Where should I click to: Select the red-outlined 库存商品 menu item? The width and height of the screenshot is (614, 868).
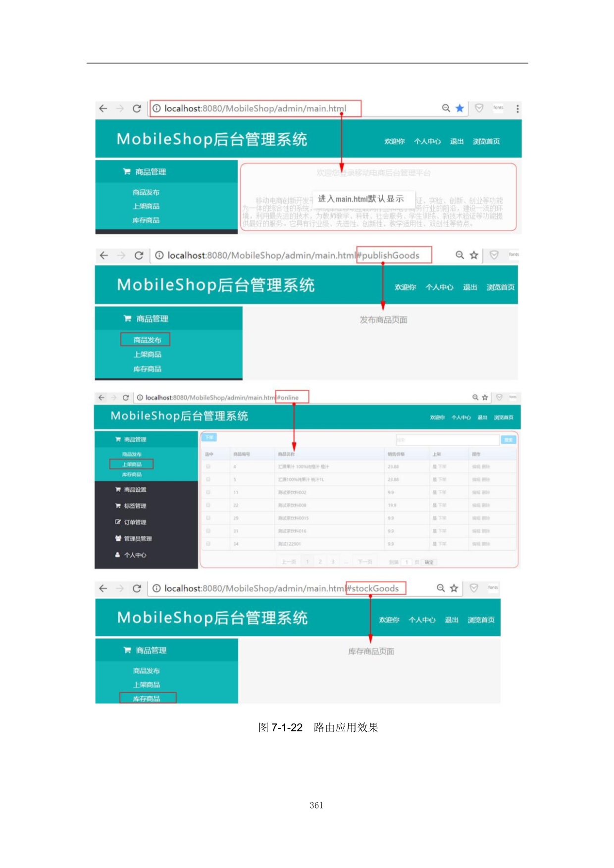147,699
